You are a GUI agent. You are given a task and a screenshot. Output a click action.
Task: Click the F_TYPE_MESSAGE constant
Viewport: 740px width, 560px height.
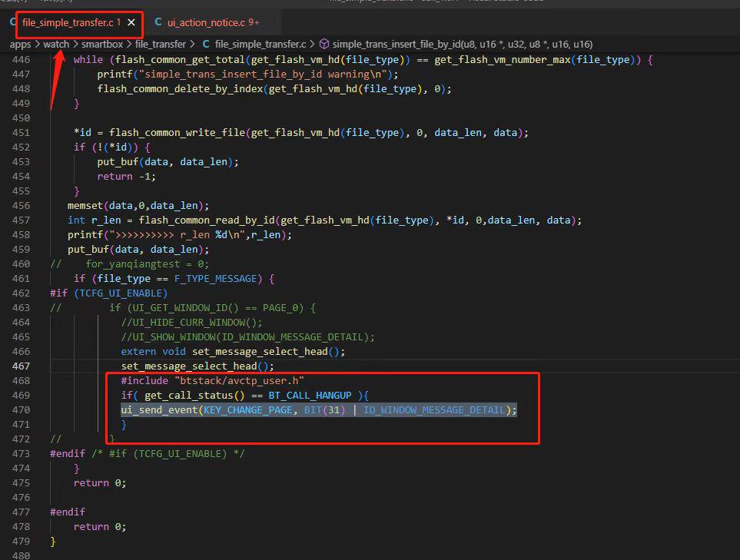(x=215, y=279)
